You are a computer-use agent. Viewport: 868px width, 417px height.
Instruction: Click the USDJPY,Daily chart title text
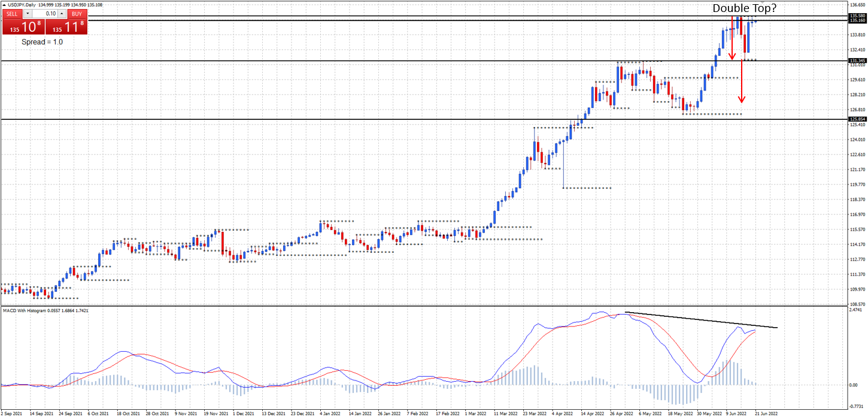[x=21, y=5]
